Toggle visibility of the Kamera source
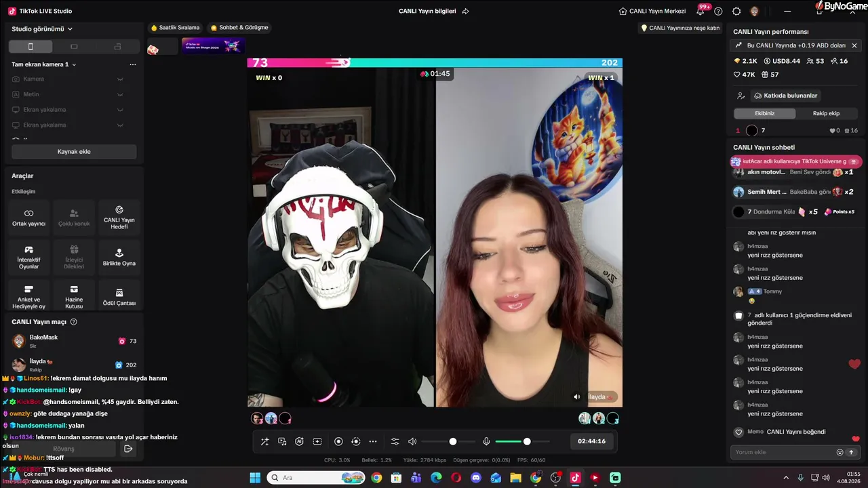 click(x=120, y=79)
